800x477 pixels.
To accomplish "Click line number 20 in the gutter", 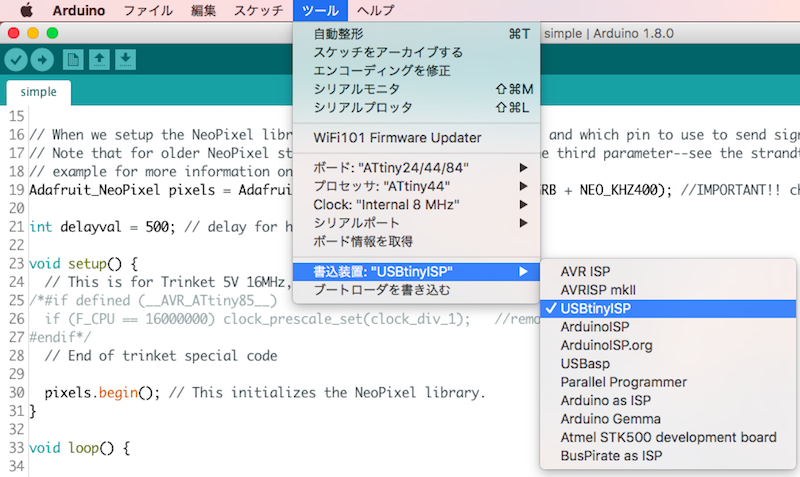I will (x=16, y=208).
